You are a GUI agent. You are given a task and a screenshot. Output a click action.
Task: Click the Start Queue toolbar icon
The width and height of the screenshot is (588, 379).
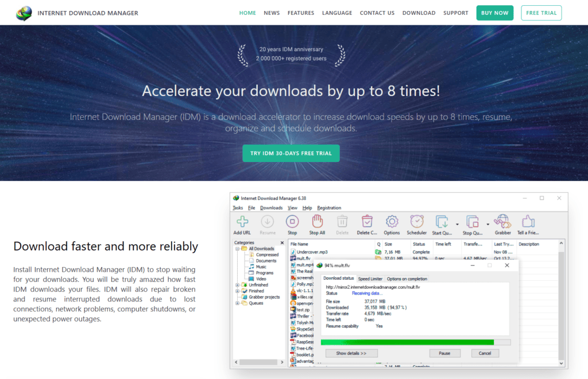click(x=442, y=222)
